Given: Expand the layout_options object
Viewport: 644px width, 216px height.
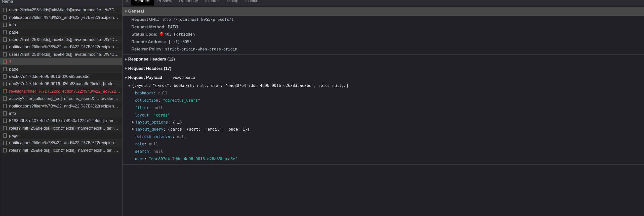Looking at the screenshot, I should click(x=133, y=122).
